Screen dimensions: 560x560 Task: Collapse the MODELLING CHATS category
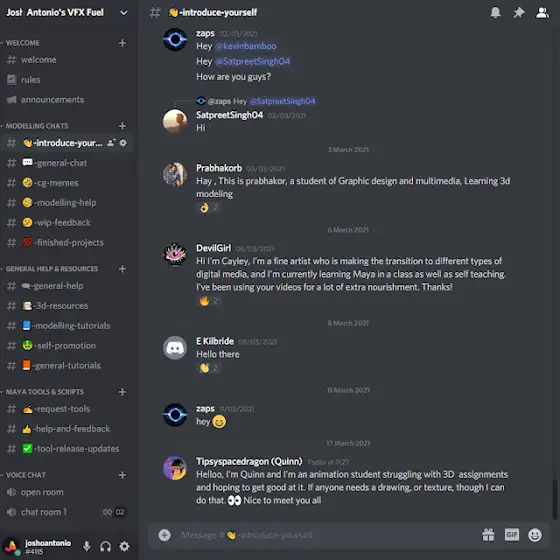(37, 126)
